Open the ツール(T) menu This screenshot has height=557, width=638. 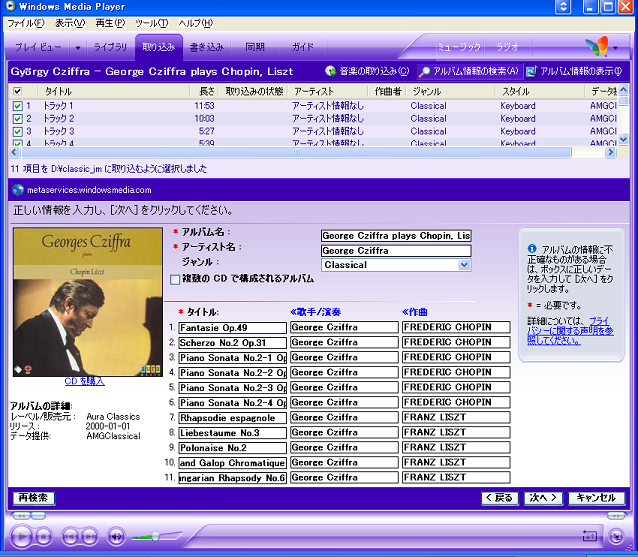[x=152, y=23]
